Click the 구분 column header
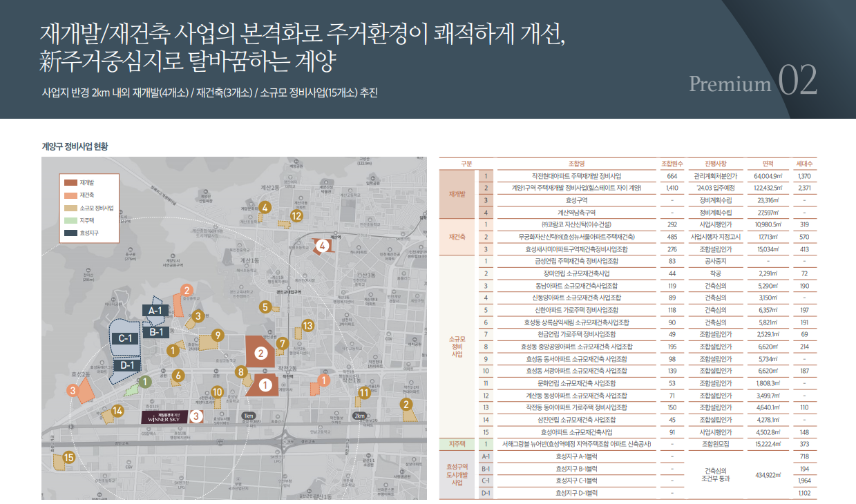The height and width of the screenshot is (504, 856). [x=467, y=164]
